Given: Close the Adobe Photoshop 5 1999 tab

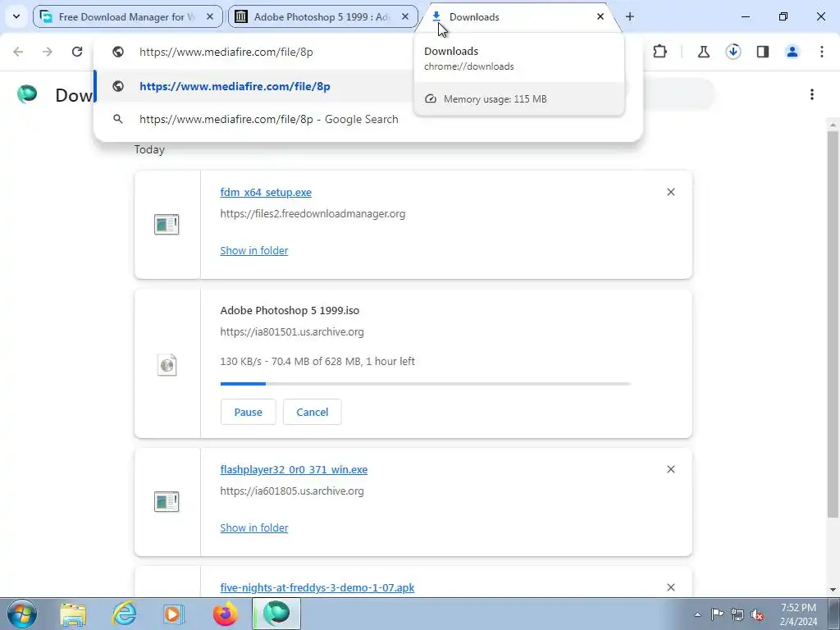Looking at the screenshot, I should [x=405, y=16].
